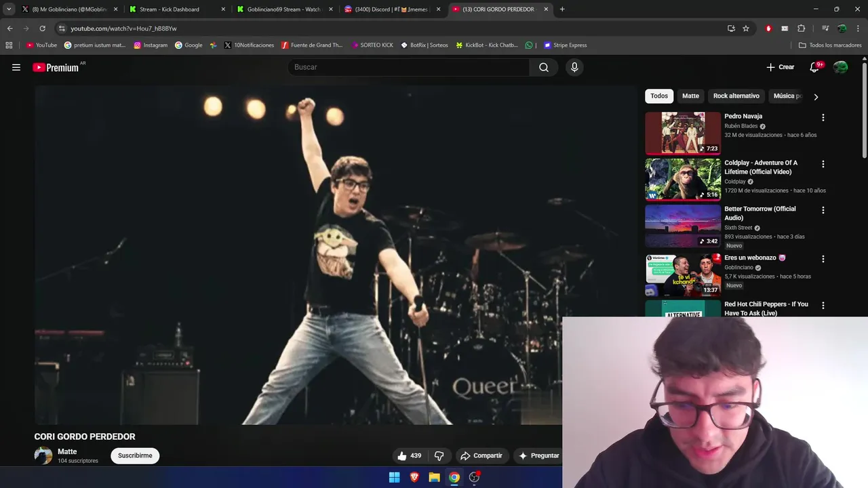
Task: Open KickBot - Kick Chatbot bookmark
Action: pyautogui.click(x=487, y=45)
